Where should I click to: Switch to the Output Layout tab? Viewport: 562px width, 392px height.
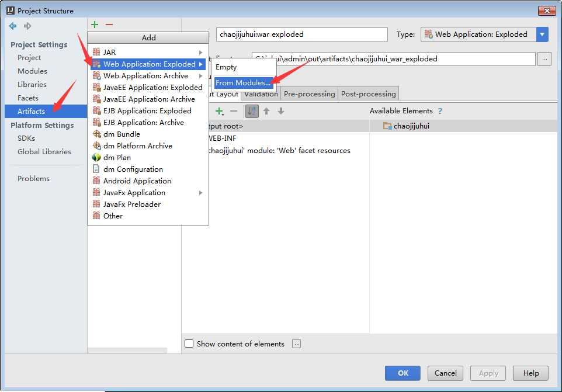[224, 94]
